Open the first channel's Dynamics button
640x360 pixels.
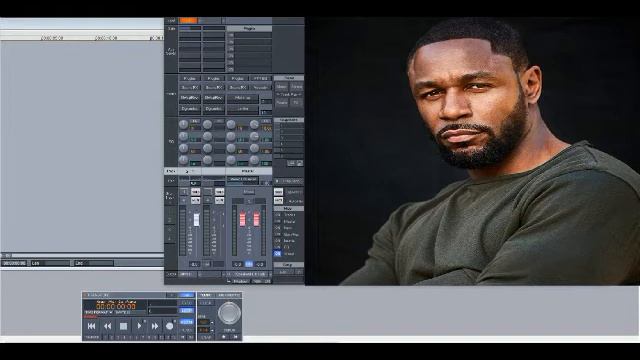(190, 109)
